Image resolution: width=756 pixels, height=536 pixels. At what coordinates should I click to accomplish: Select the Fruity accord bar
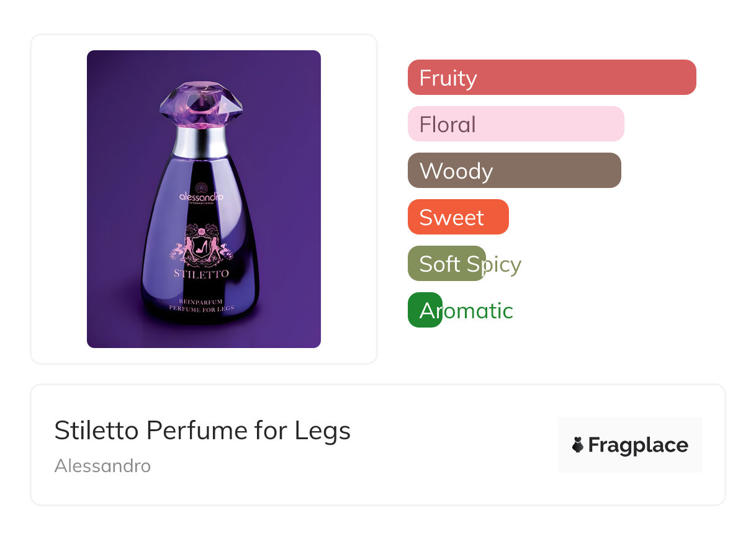pyautogui.click(x=552, y=78)
